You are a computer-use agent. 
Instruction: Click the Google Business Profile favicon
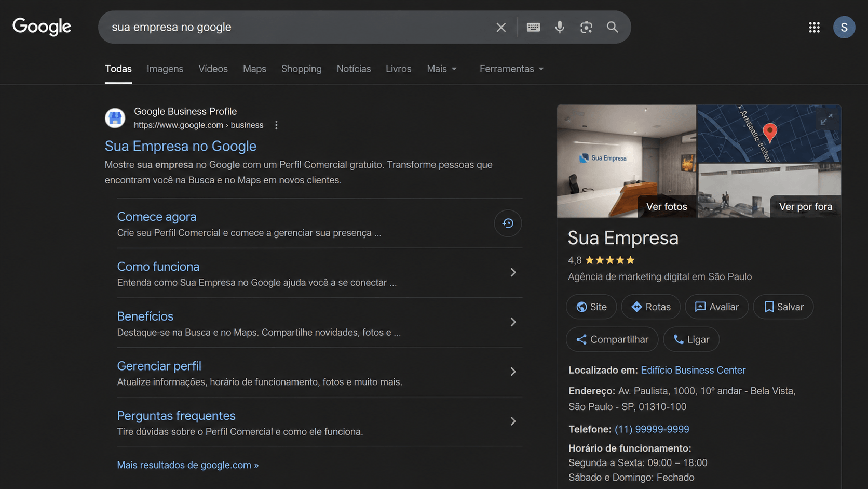point(115,118)
